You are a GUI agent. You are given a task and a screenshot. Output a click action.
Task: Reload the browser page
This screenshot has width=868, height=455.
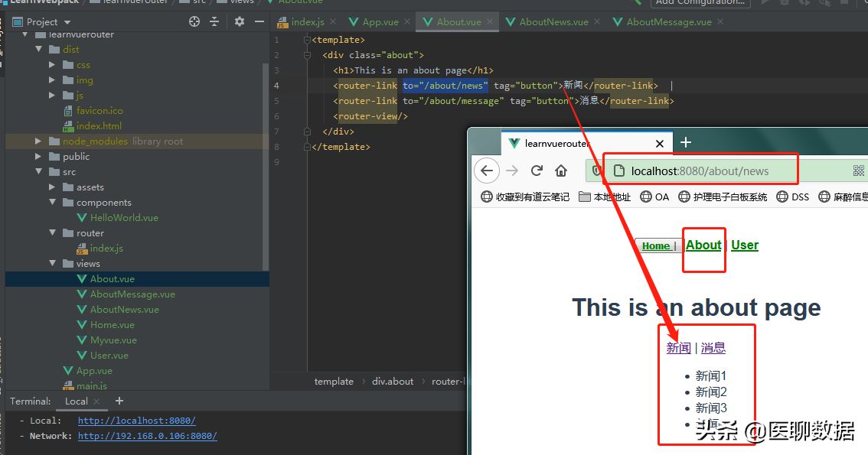pyautogui.click(x=537, y=171)
